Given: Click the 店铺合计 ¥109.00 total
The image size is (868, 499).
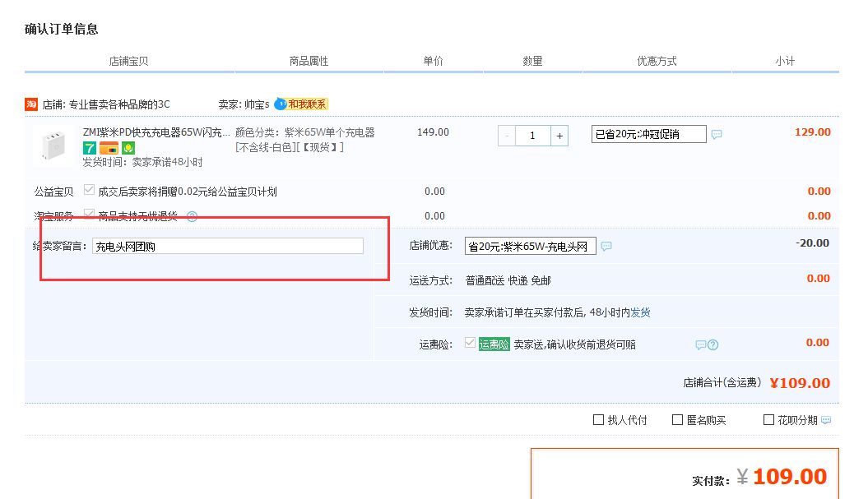Looking at the screenshot, I should [800, 383].
